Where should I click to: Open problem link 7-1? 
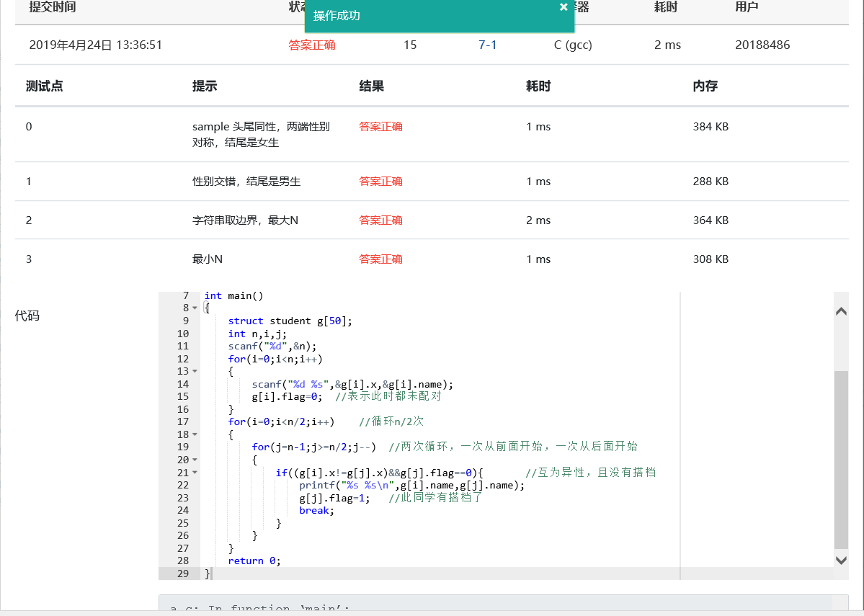coord(487,45)
